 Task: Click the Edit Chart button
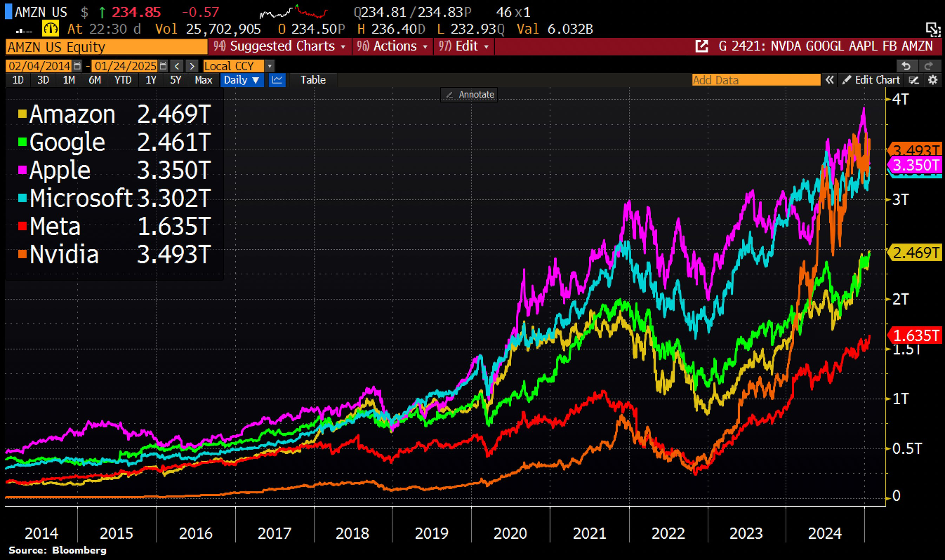point(872,80)
